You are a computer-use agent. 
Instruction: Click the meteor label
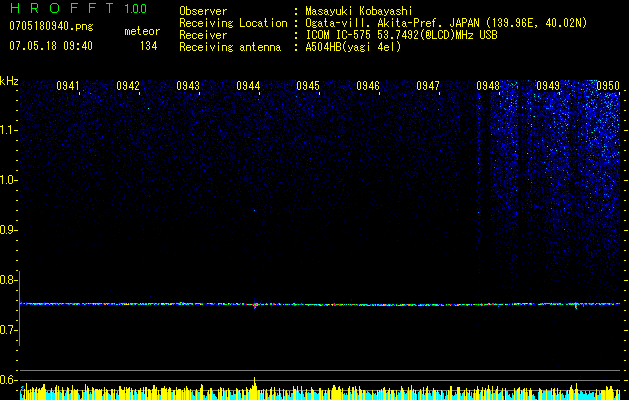click(142, 31)
